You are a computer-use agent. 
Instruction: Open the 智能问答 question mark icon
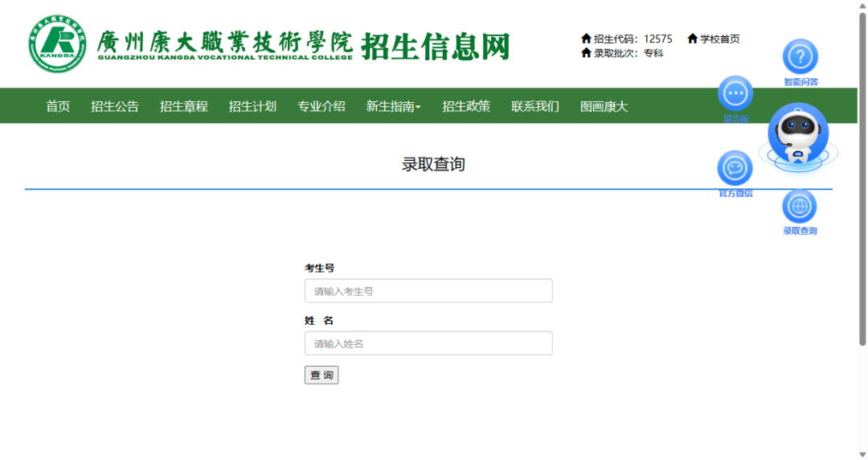(800, 56)
